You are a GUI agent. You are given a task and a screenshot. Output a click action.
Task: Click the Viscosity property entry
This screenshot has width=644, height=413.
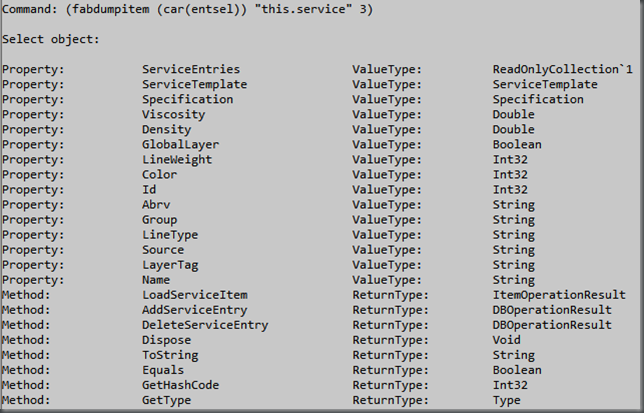(x=173, y=115)
